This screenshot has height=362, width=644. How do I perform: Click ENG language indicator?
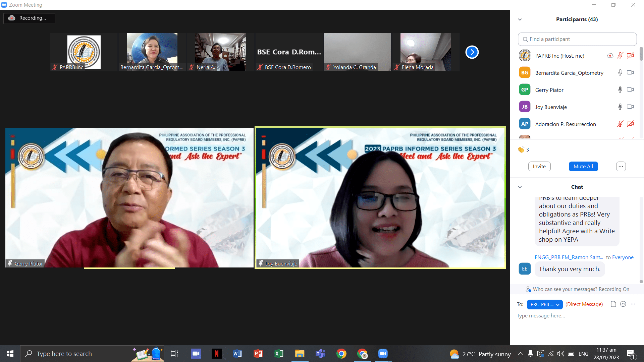(583, 354)
